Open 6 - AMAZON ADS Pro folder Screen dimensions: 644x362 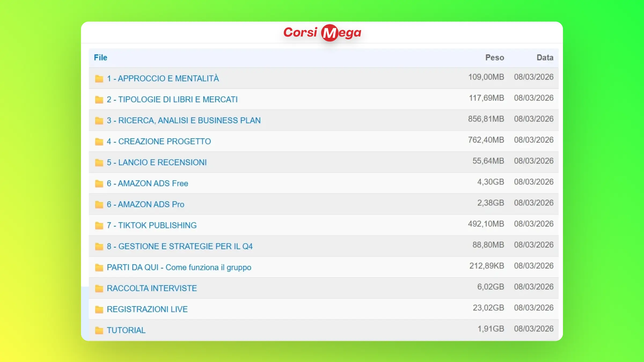[x=145, y=204]
